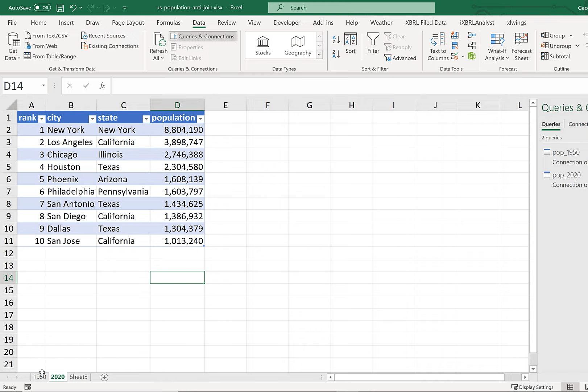
Task: Open the Sort dialog
Action: pos(351,44)
